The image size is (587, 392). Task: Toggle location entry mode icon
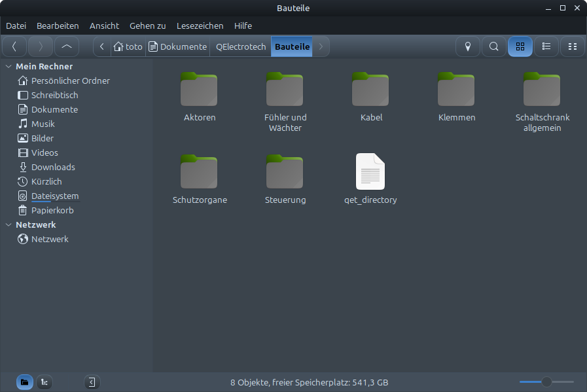[x=467, y=46]
